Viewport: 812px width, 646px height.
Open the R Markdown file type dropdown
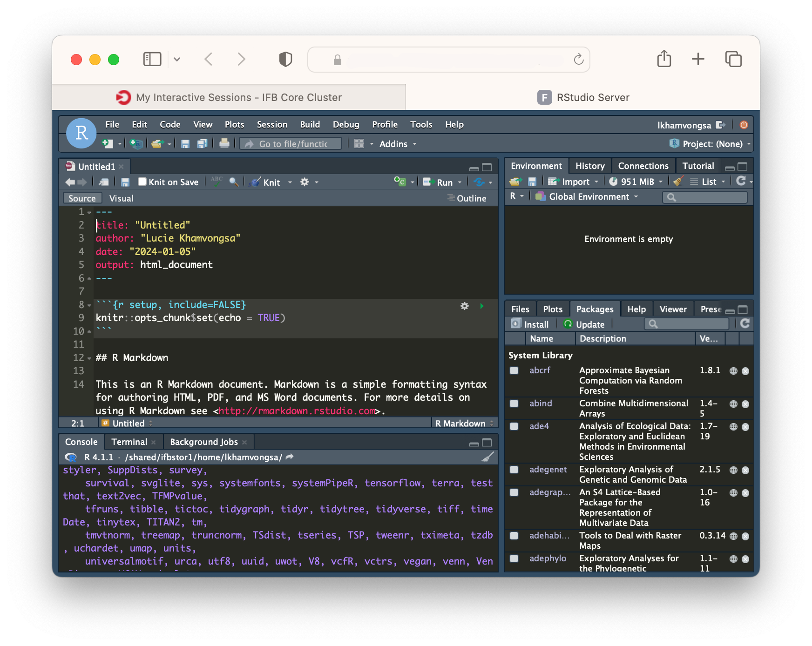[x=464, y=423]
